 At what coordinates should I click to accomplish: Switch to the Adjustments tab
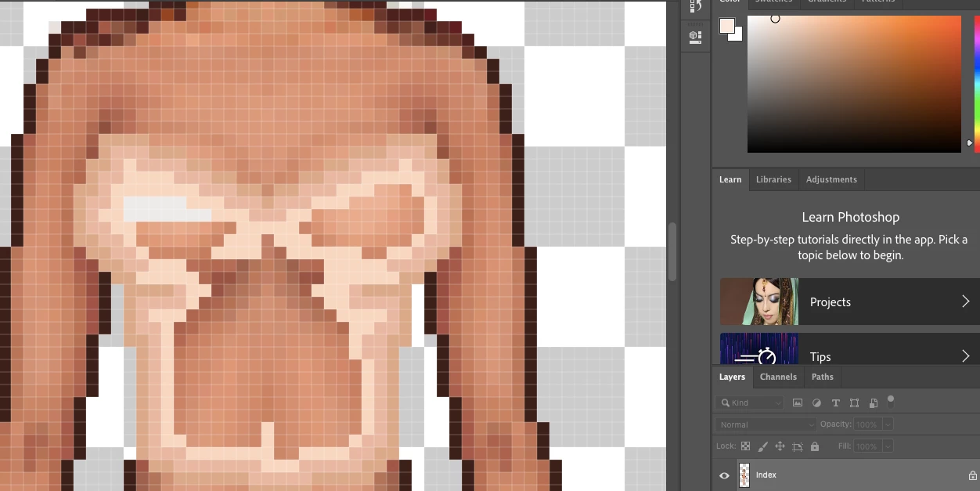831,179
